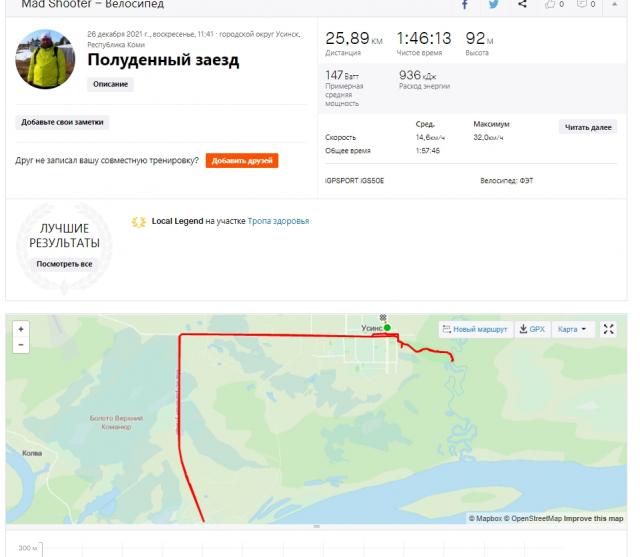Open the Описание description button
The image size is (640, 557).
[110, 84]
